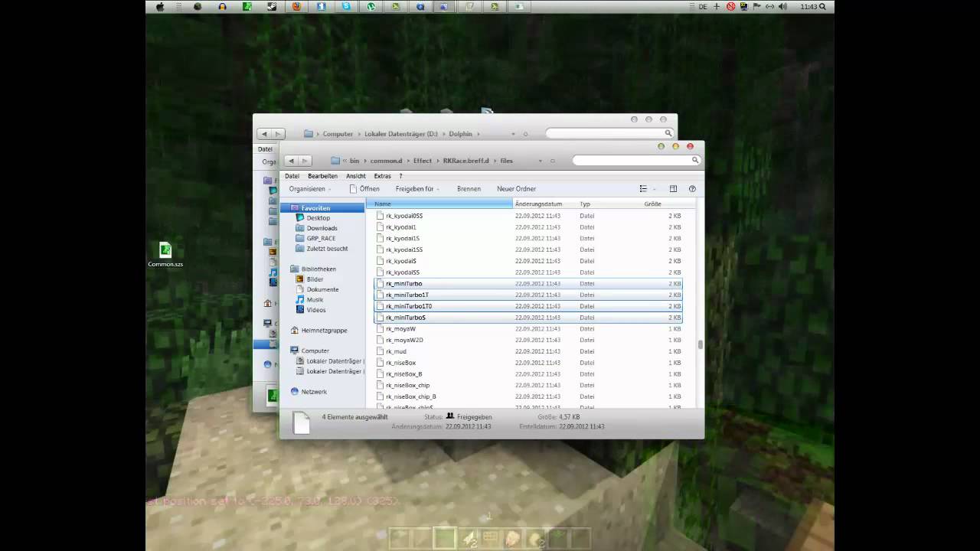
Task: Click the search magnifier in files window
Action: coord(695,160)
